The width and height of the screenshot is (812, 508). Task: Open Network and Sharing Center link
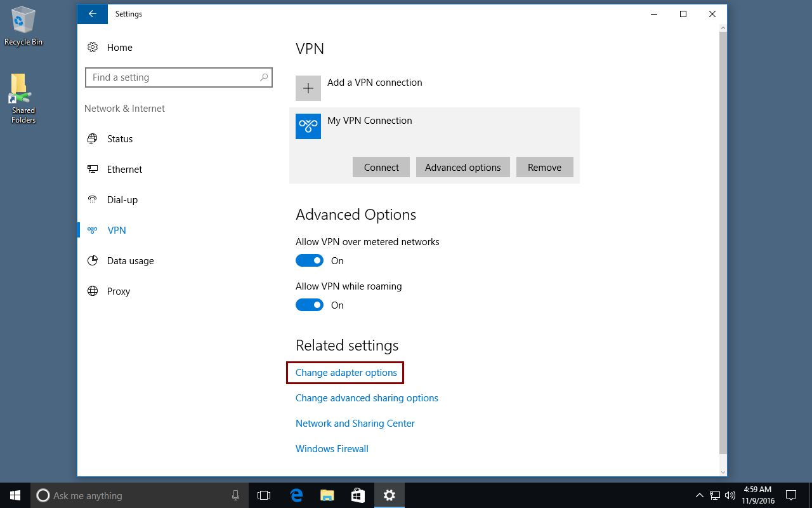tap(355, 424)
